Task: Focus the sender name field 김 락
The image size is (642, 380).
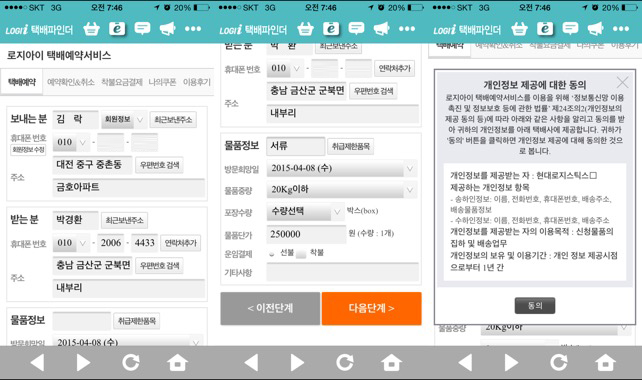Action: coord(75,120)
